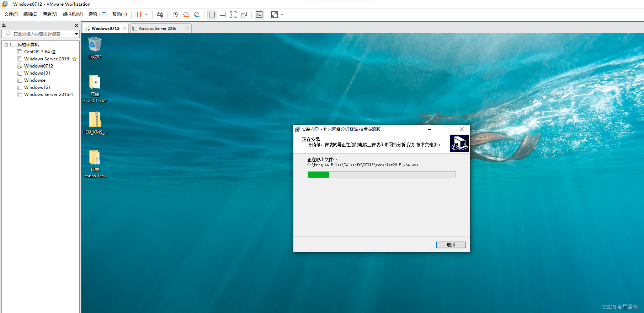Close the library panel
This screenshot has height=313, width=644.
[x=76, y=26]
